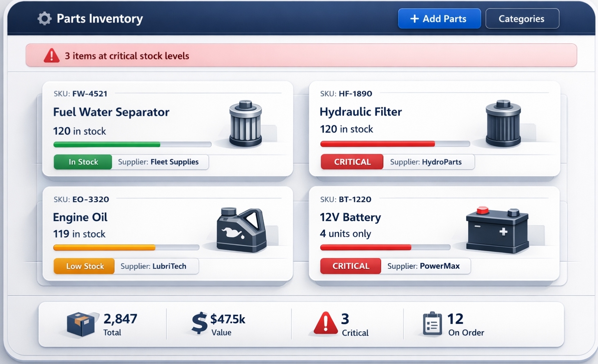This screenshot has width=598, height=364.
Task: Click the Add Parts button
Action: coord(439,18)
